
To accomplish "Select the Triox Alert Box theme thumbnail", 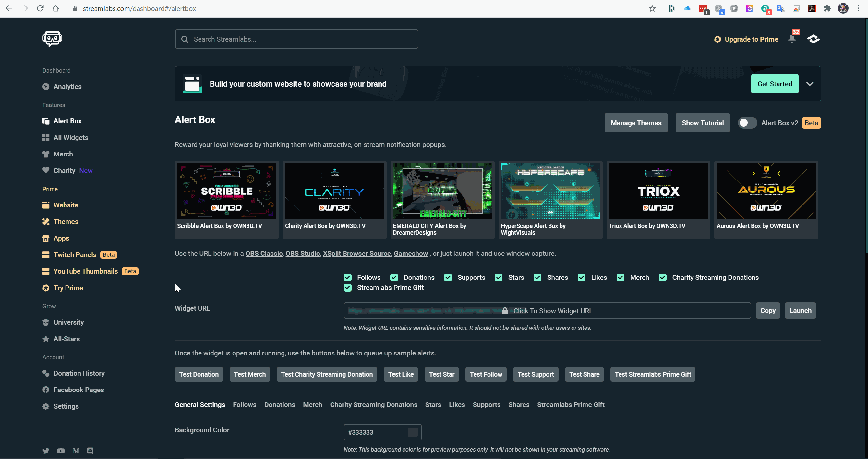I will [658, 191].
